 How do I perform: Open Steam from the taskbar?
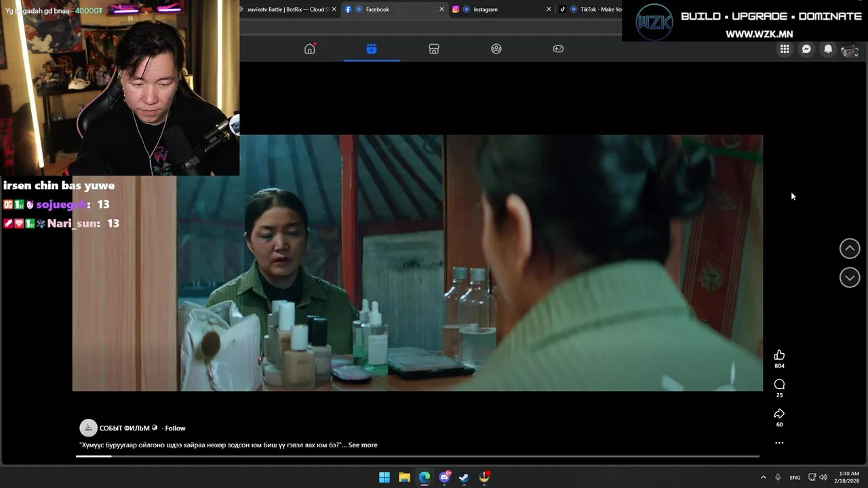tap(464, 477)
